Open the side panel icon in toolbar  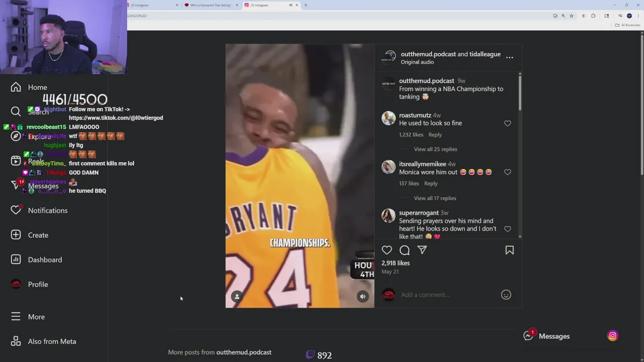pyautogui.click(x=607, y=16)
